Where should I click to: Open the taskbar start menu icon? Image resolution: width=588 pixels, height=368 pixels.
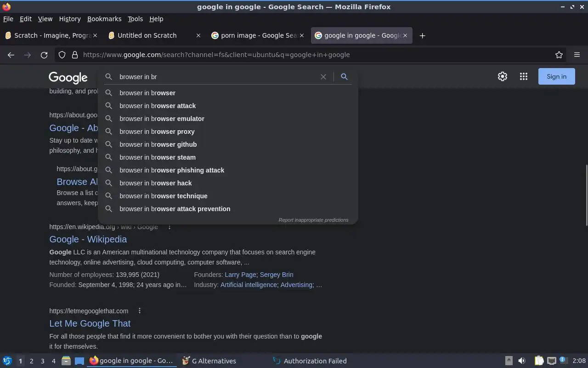click(7, 361)
